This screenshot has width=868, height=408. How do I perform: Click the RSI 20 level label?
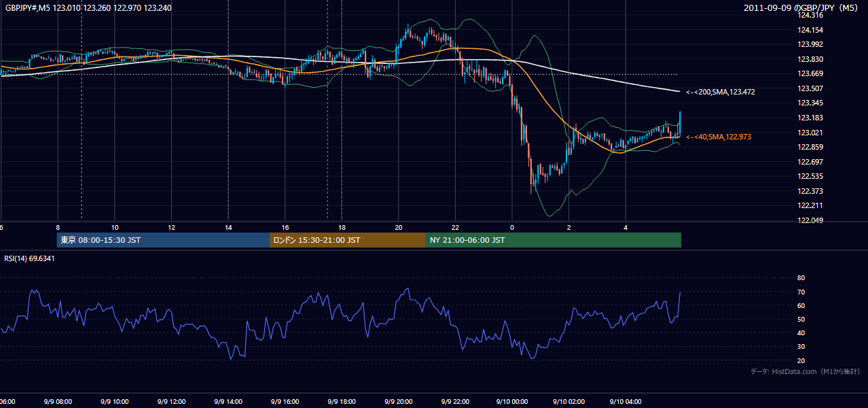pyautogui.click(x=801, y=360)
